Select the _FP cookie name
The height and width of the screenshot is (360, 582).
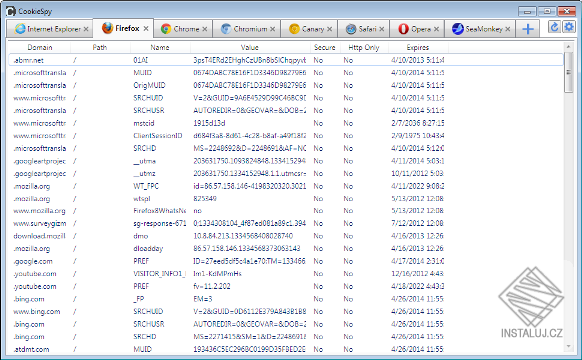(x=139, y=299)
